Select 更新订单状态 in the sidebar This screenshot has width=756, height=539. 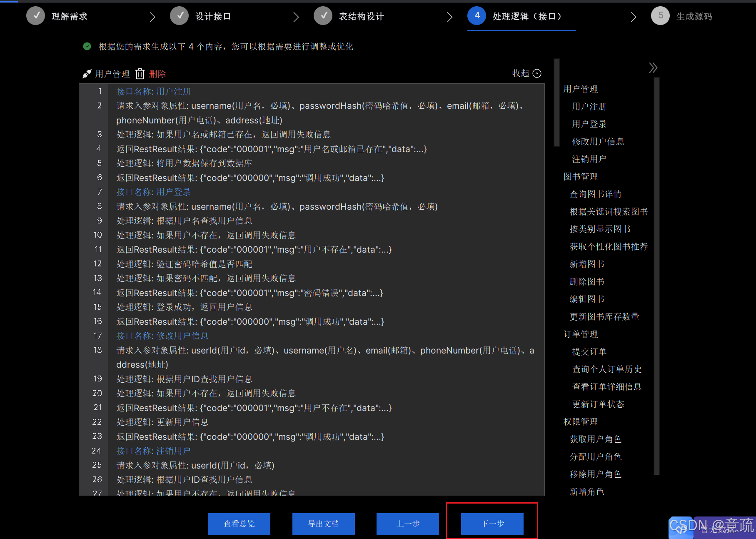pyautogui.click(x=597, y=404)
